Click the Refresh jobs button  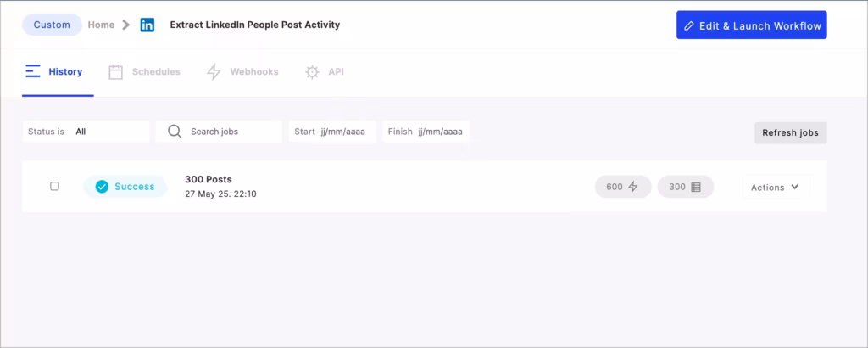pyautogui.click(x=791, y=133)
